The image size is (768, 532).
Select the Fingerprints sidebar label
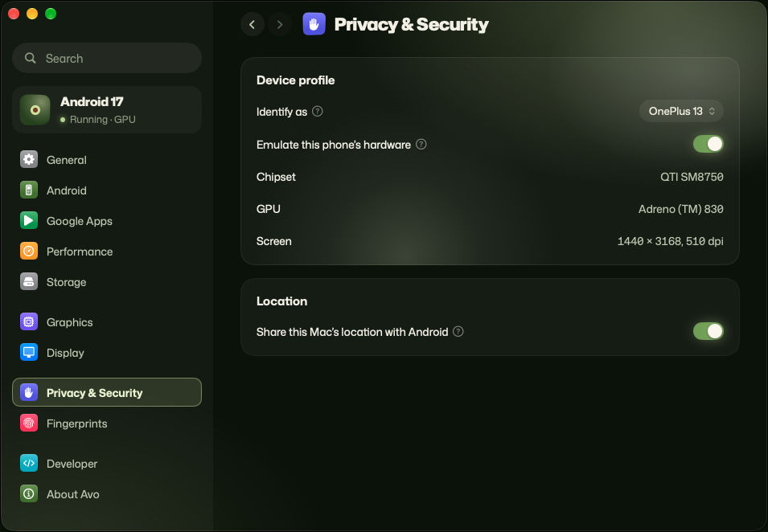click(77, 424)
